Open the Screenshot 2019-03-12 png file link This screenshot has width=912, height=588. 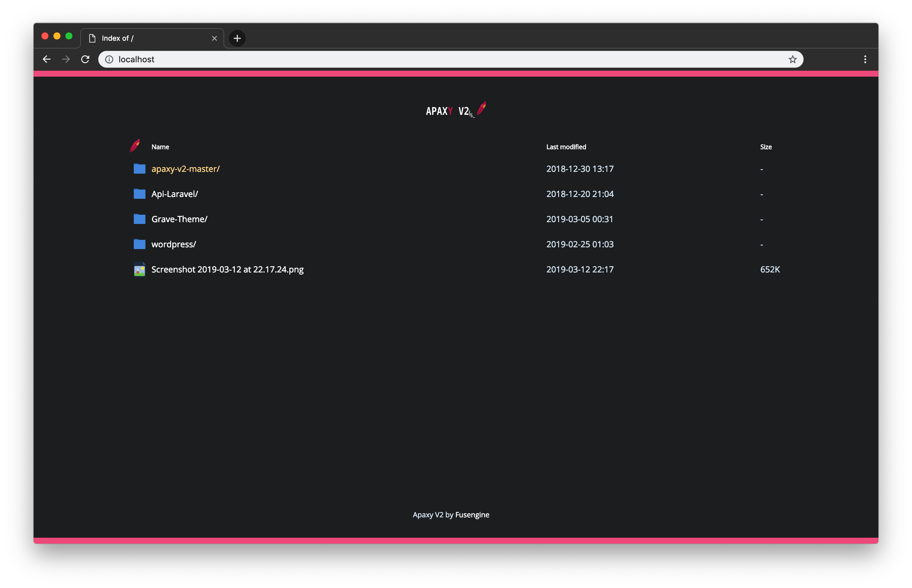coord(227,269)
